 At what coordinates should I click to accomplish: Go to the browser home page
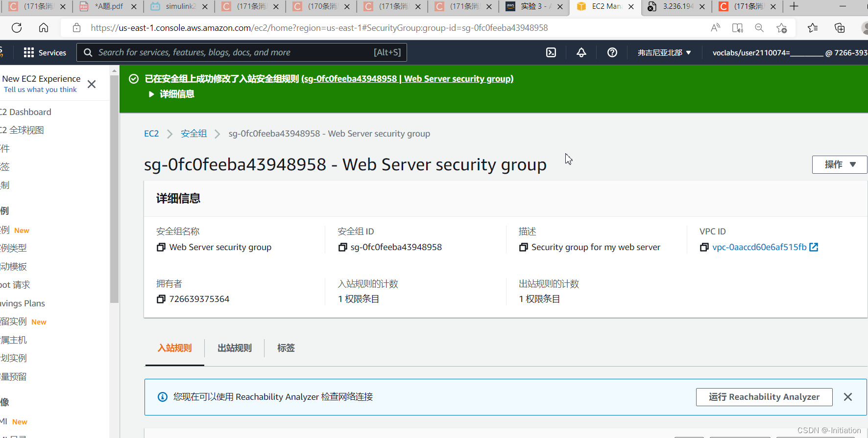coord(44,28)
